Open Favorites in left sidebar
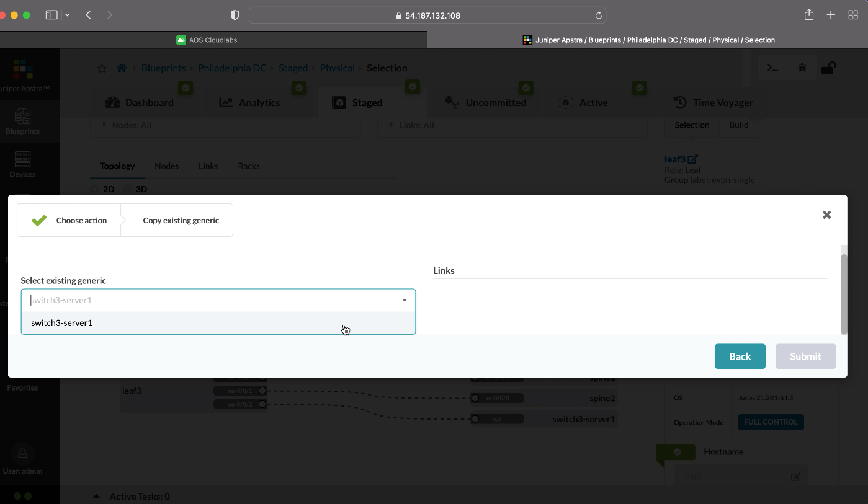Viewport: 868px width, 504px height. (22, 387)
